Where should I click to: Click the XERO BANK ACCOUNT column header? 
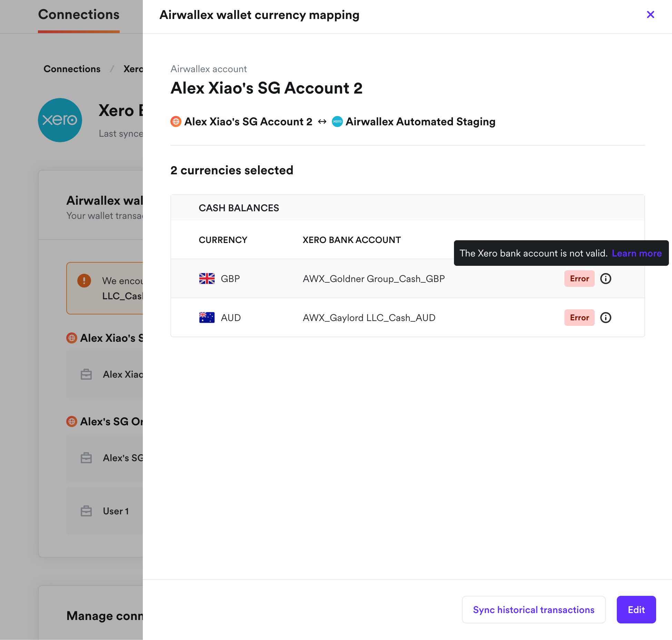[x=352, y=240]
